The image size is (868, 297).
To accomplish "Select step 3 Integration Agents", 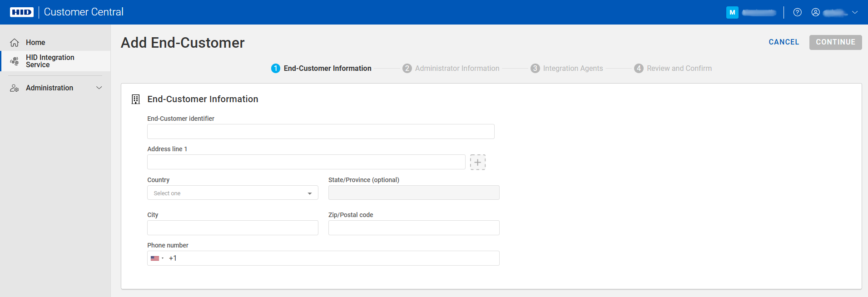I will click(x=567, y=68).
